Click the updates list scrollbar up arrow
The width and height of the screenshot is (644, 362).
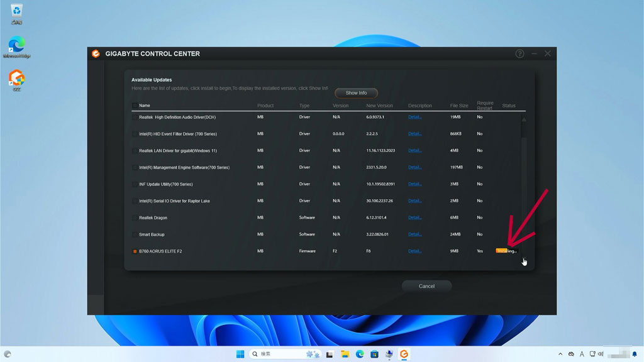pos(524,119)
